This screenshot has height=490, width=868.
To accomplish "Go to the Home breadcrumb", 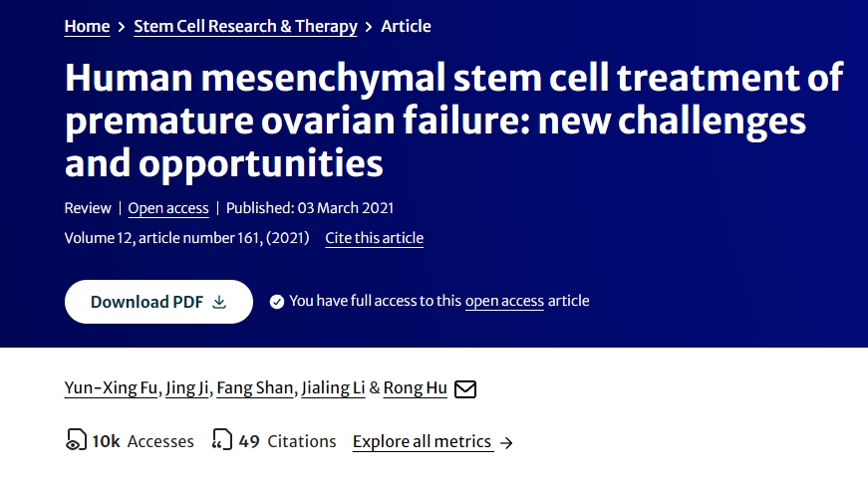I will click(x=87, y=27).
